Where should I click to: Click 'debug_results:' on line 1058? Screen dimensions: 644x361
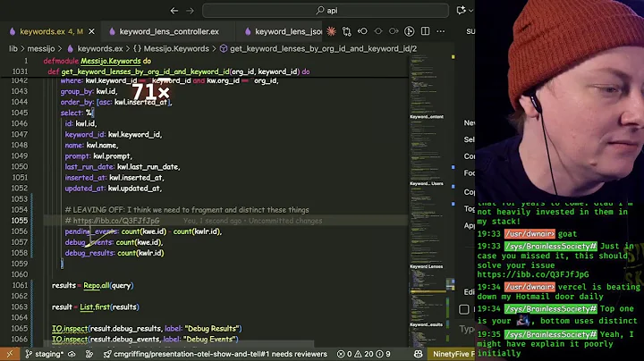point(89,253)
